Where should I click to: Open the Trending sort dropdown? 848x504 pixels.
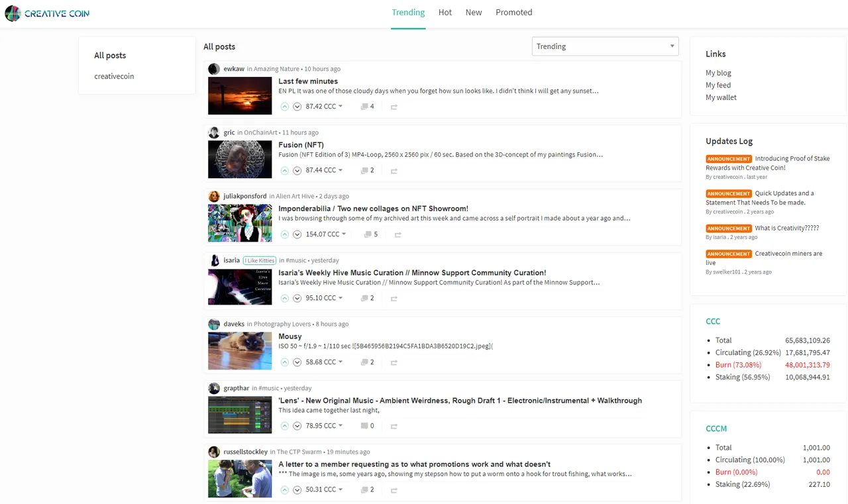[606, 46]
